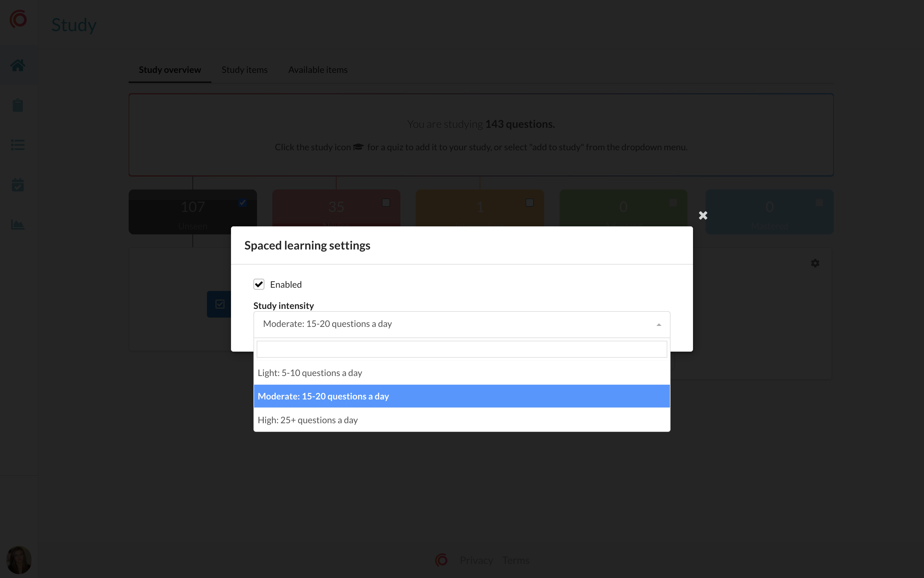Toggle the checkbox on the green 0 card

click(673, 203)
